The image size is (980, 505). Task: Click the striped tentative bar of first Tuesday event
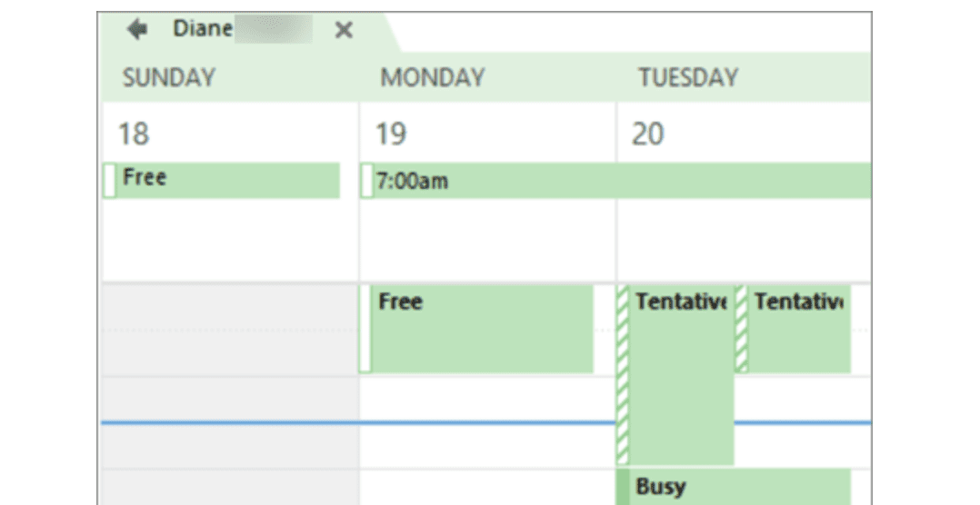pos(623,374)
